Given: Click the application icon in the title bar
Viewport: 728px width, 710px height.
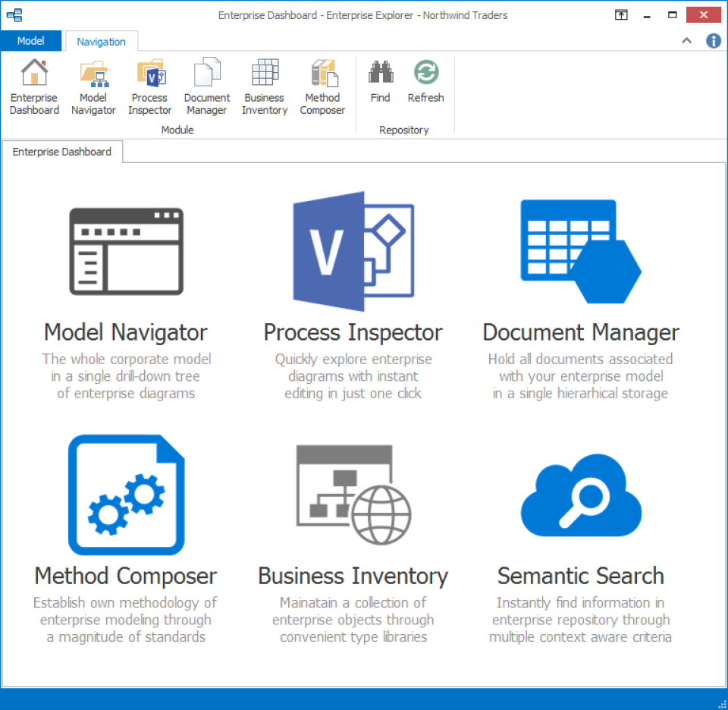Looking at the screenshot, I should click(x=14, y=14).
